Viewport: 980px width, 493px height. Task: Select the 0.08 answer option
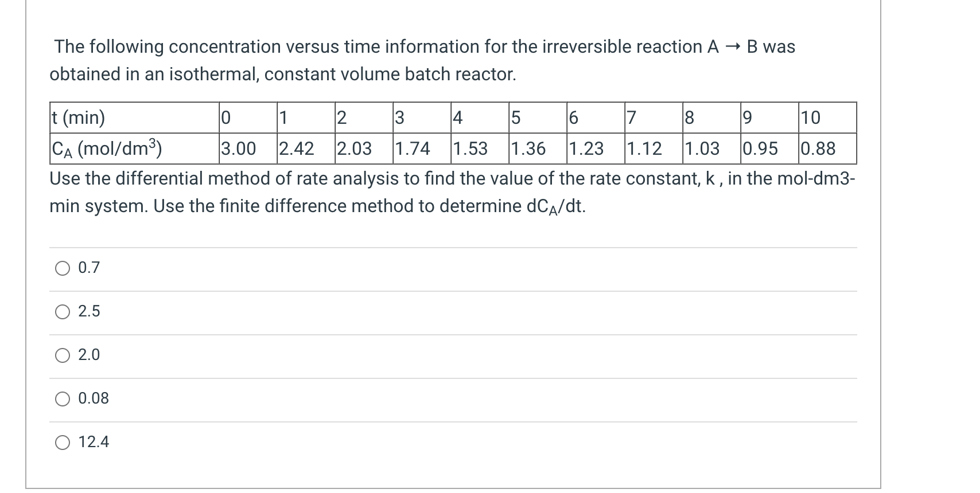tap(63, 398)
